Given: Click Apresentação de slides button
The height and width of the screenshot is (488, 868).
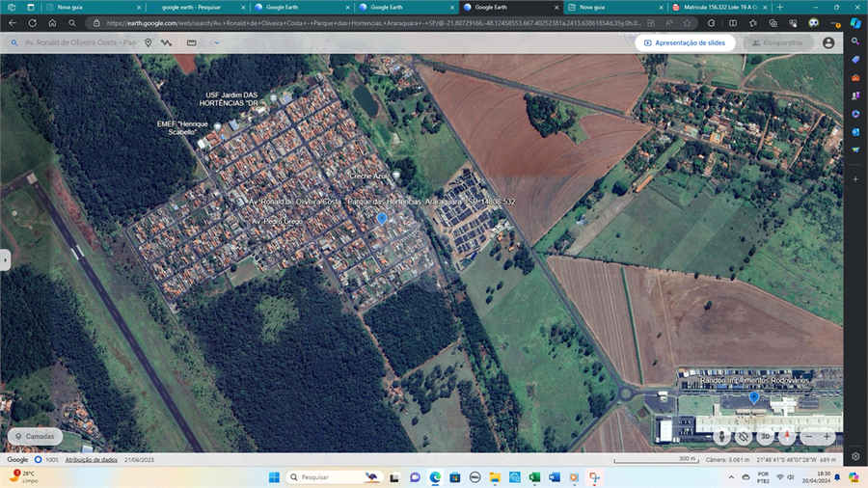Looking at the screenshot, I should [684, 42].
